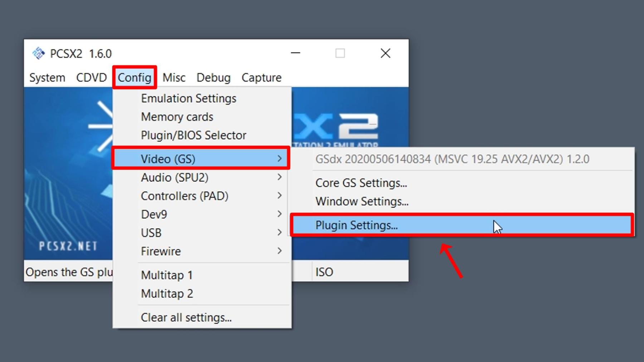The image size is (644, 362).
Task: Click Clear all settings...
Action: point(186,317)
